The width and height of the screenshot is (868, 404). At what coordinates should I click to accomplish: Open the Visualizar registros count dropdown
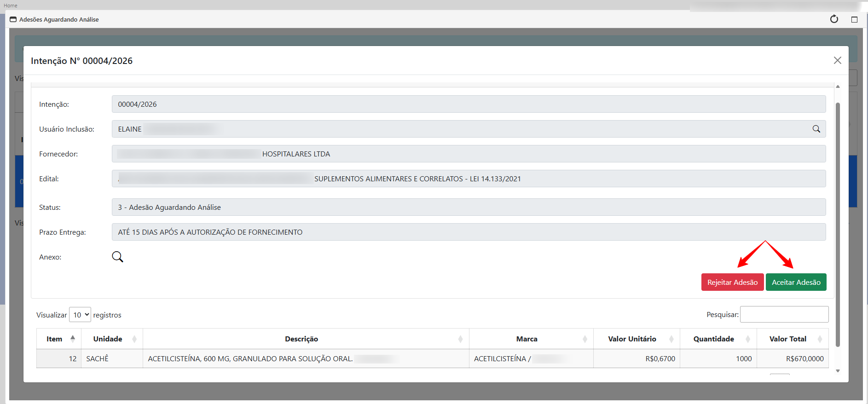point(80,315)
